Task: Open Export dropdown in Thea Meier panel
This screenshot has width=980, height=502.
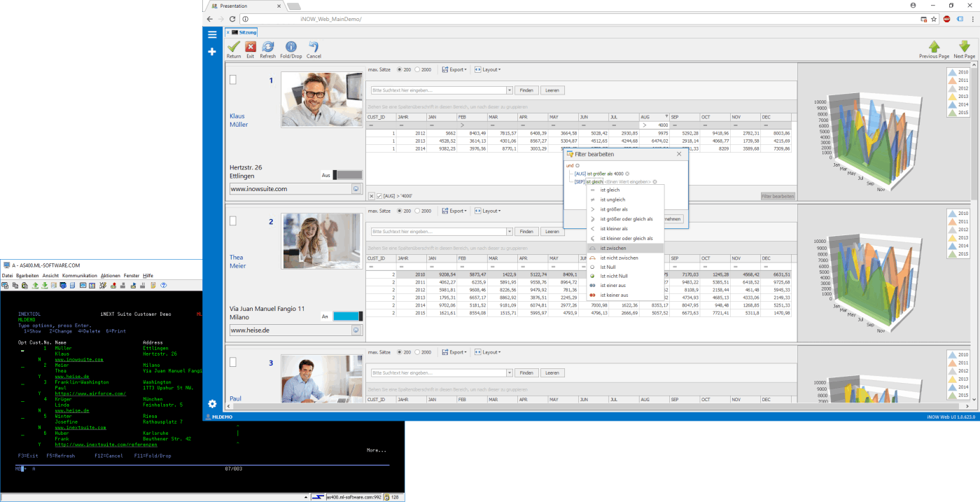Action: pyautogui.click(x=454, y=211)
